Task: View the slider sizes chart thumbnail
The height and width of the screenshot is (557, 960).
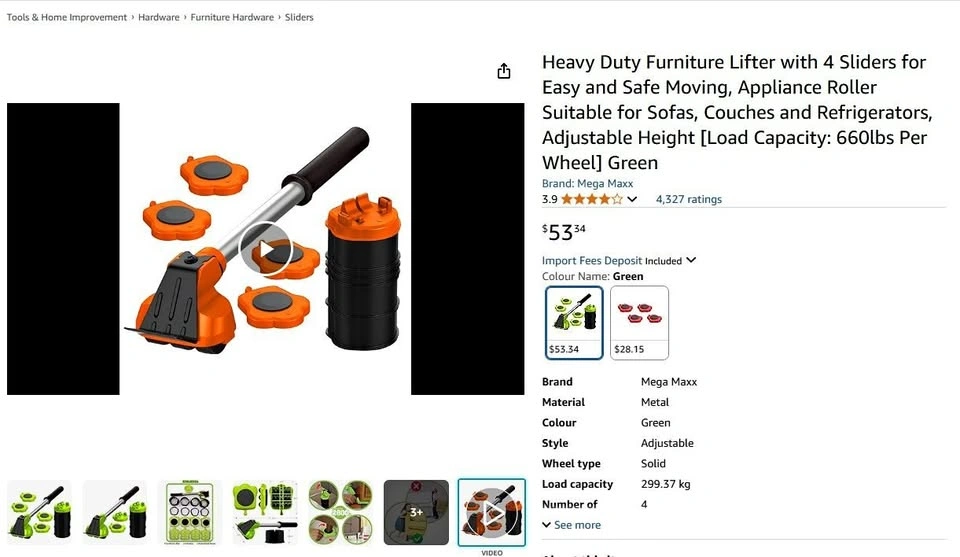Action: pyautogui.click(x=190, y=512)
